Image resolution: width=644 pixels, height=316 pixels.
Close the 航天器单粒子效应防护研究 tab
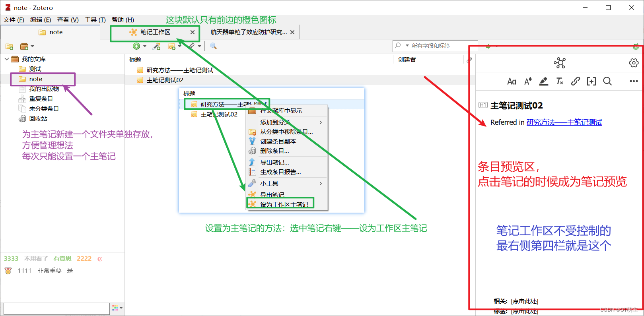click(292, 32)
